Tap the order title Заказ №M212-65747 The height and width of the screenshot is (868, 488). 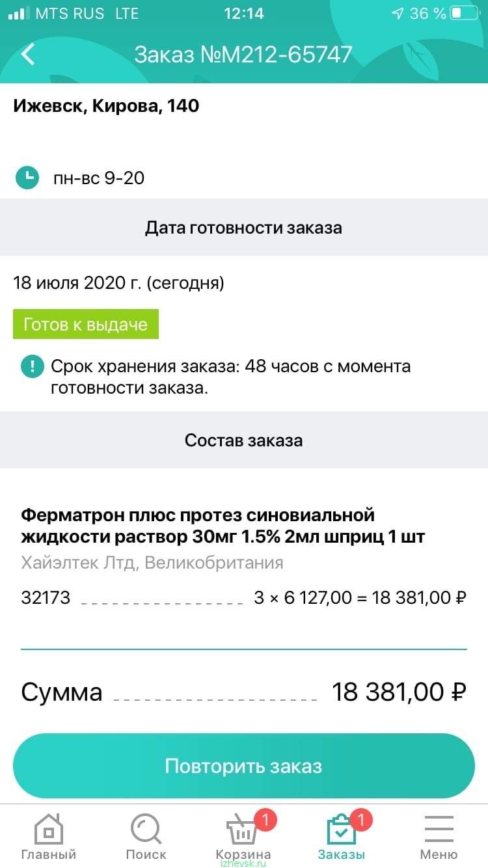point(243,55)
